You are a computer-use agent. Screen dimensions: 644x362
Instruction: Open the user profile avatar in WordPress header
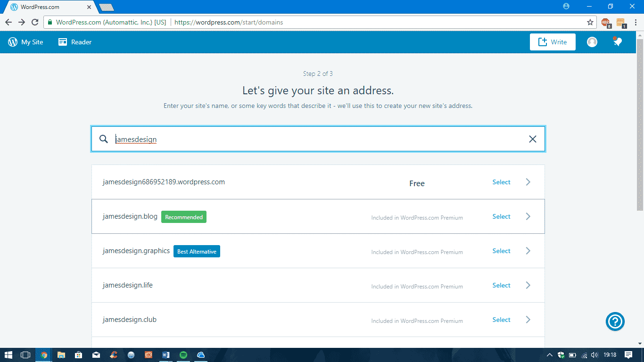592,42
